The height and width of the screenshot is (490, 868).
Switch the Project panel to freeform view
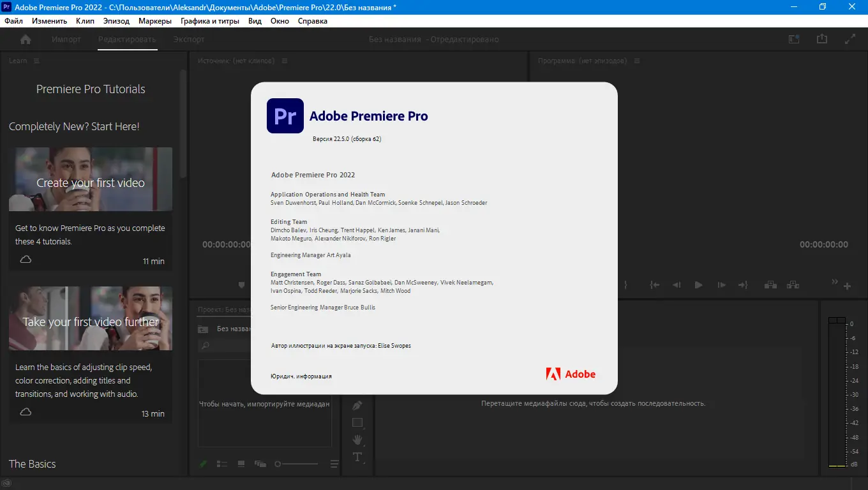pyautogui.click(x=260, y=464)
